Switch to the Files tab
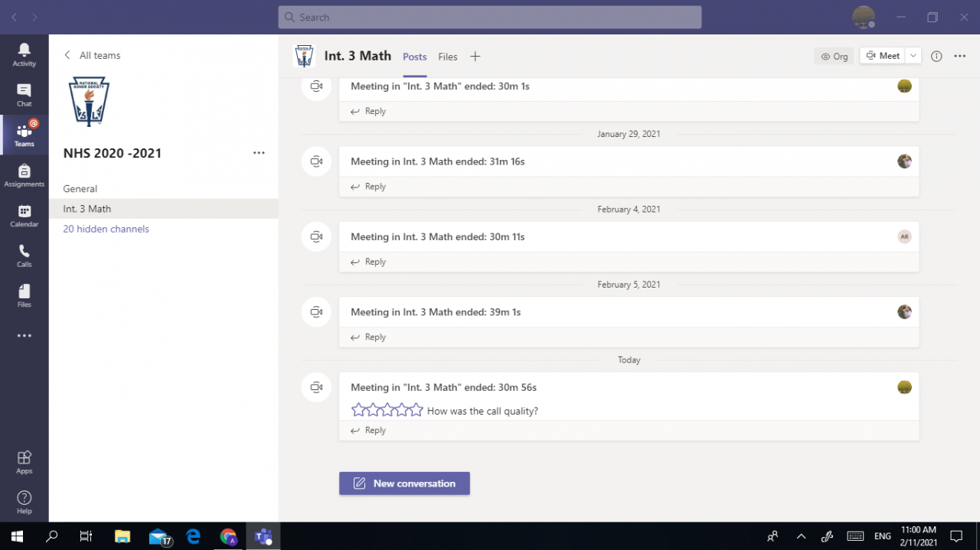The height and width of the screenshot is (550, 980). coord(448,57)
